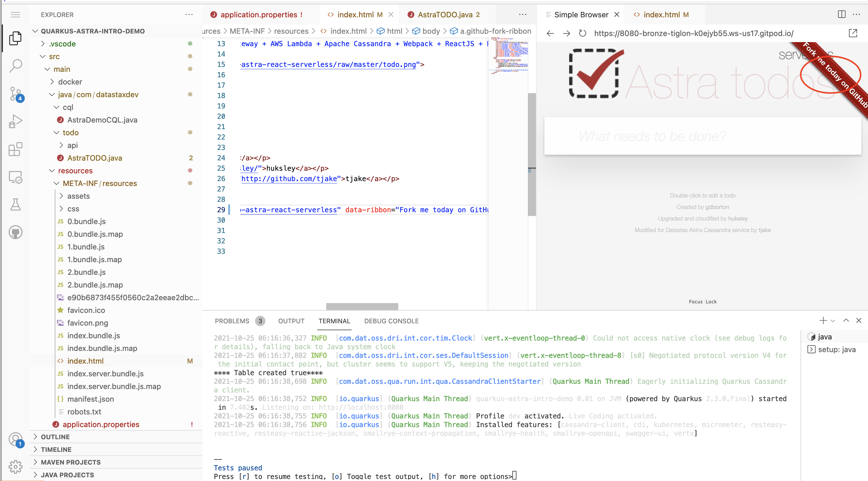
Task: Switch to the PROBLEMS tab
Action: click(x=232, y=321)
